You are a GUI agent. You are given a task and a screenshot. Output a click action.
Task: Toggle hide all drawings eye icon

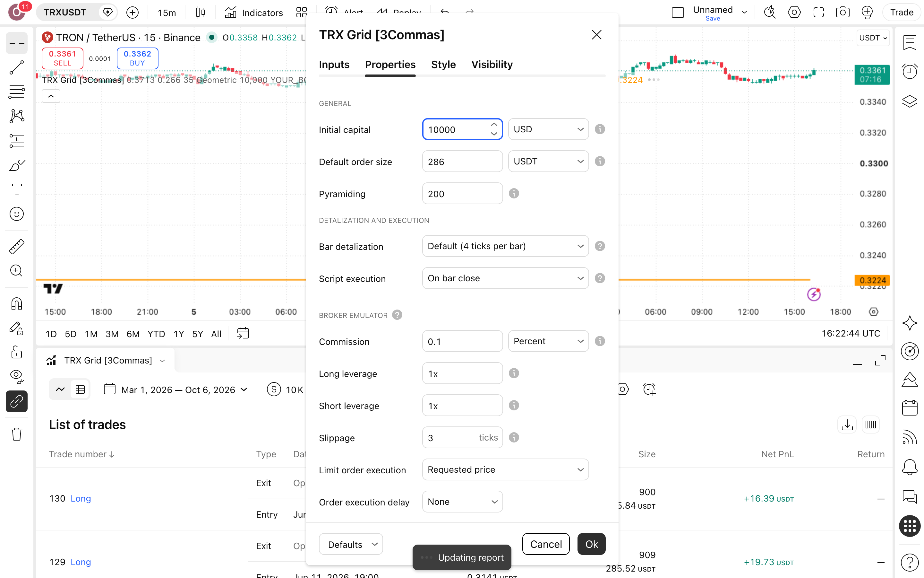(16, 377)
